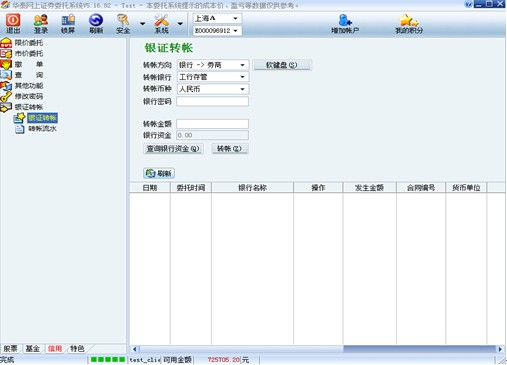Click the green connection signal indicator
This screenshot has height=365, width=507.
point(108,360)
